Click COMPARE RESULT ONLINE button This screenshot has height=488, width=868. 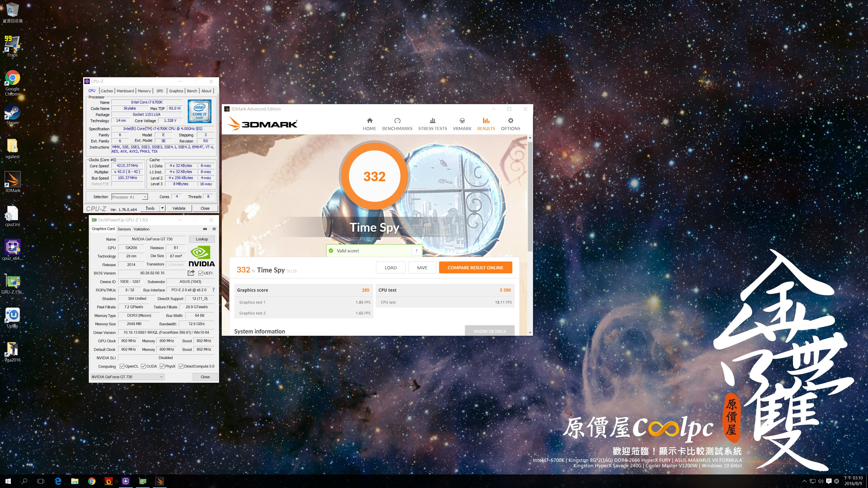point(475,267)
